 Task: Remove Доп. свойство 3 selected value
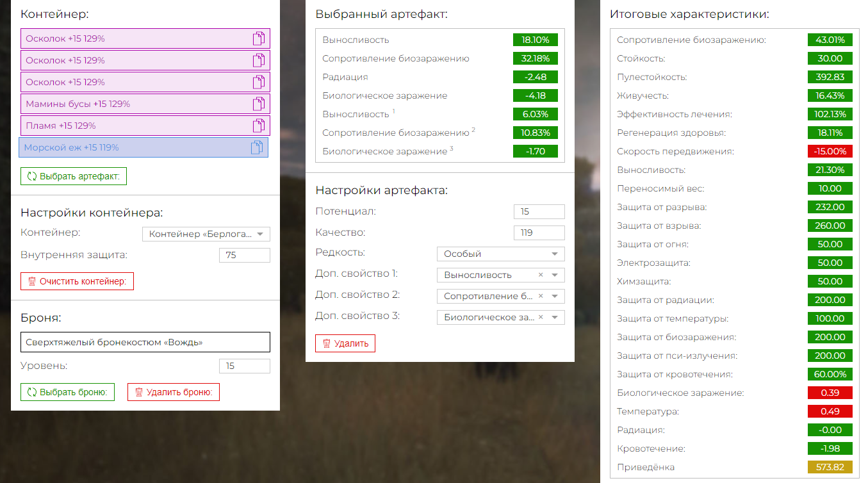coord(541,317)
